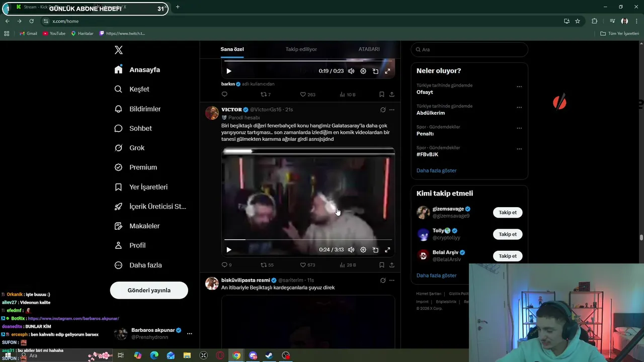This screenshot has height=362, width=644.
Task: Share the barkın post
Action: (x=392, y=94)
